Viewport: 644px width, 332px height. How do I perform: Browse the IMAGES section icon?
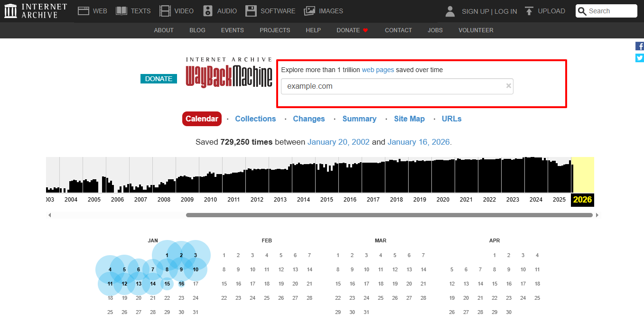[x=309, y=10]
